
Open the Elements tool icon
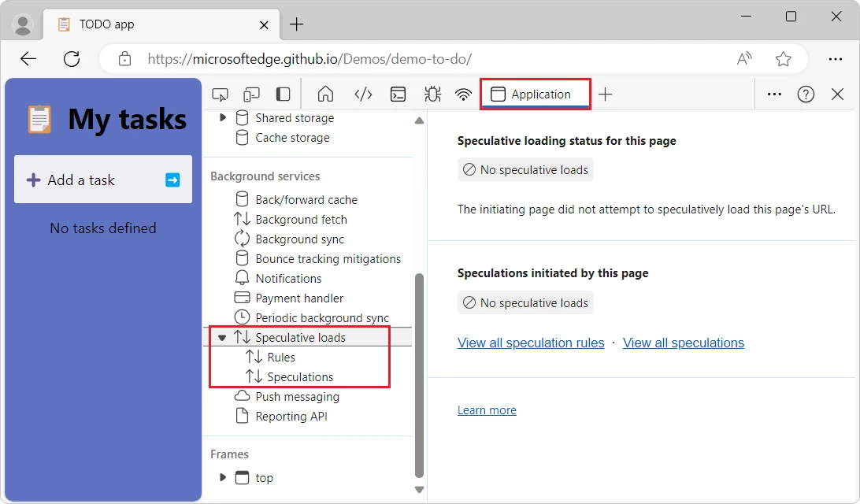coord(363,94)
